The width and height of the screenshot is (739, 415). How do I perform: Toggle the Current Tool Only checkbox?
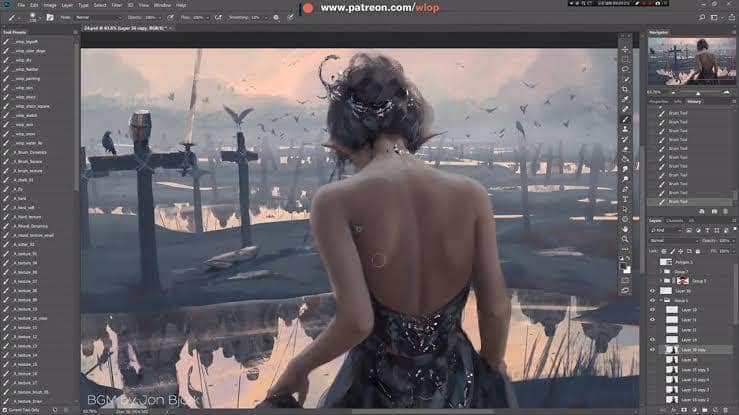click(x=5, y=410)
